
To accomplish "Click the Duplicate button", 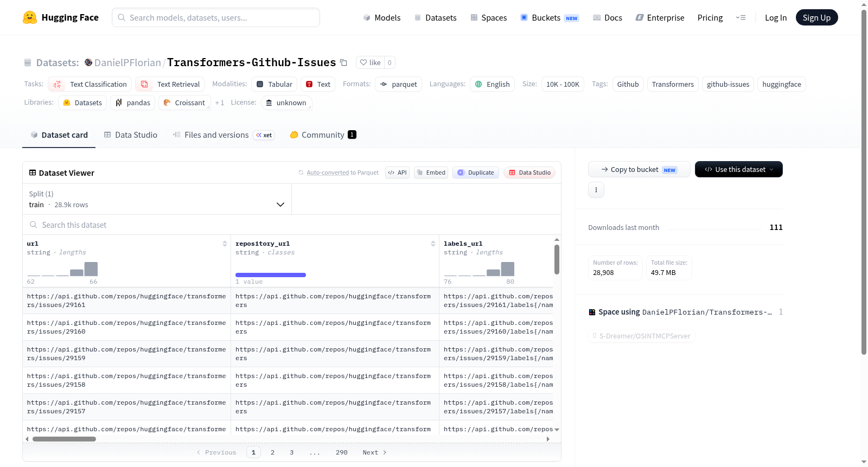I will 475,172.
